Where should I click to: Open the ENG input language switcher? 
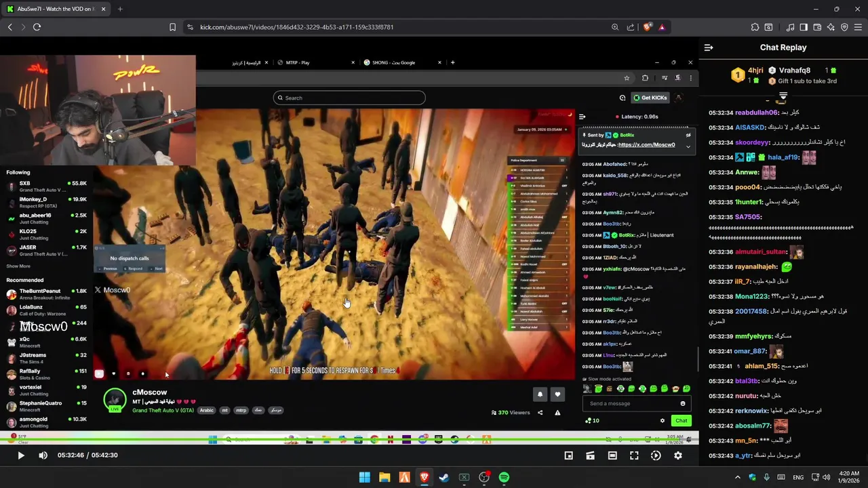click(x=798, y=477)
